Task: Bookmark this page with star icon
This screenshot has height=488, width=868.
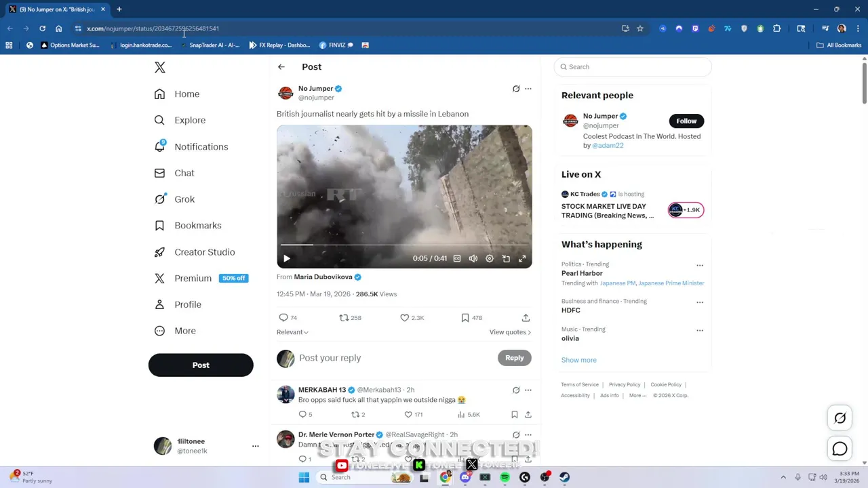Action: (x=639, y=28)
